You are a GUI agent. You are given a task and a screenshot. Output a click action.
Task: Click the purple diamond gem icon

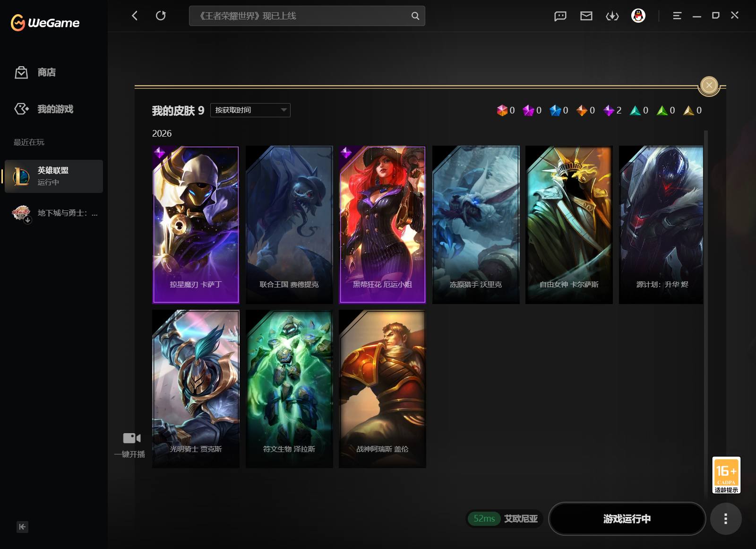[609, 110]
